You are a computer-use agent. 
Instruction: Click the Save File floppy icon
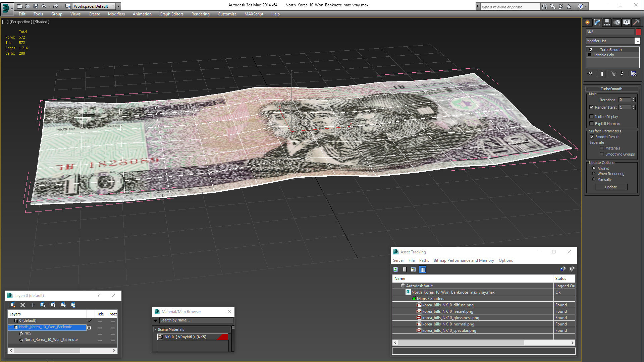pyautogui.click(x=36, y=6)
